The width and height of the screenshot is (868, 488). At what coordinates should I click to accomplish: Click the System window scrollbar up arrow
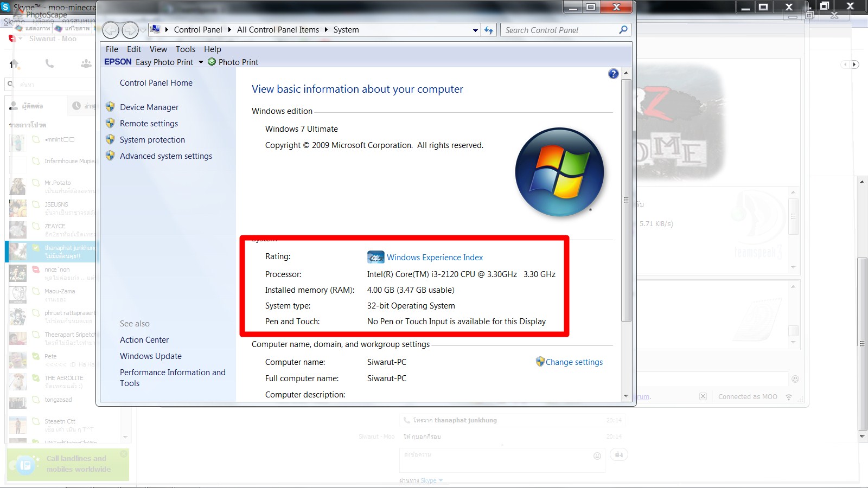[x=626, y=73]
